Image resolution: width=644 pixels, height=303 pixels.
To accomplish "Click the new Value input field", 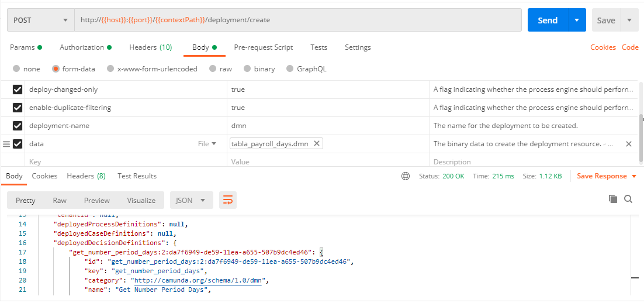I will [328, 161].
